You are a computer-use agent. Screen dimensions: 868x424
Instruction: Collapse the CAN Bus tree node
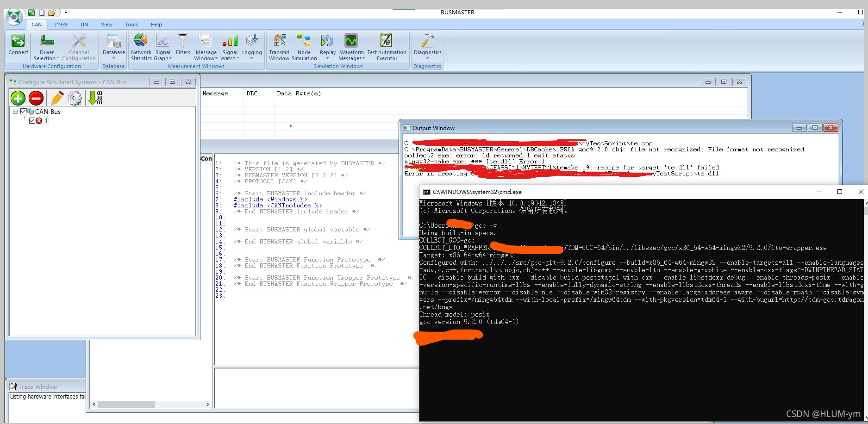point(15,112)
